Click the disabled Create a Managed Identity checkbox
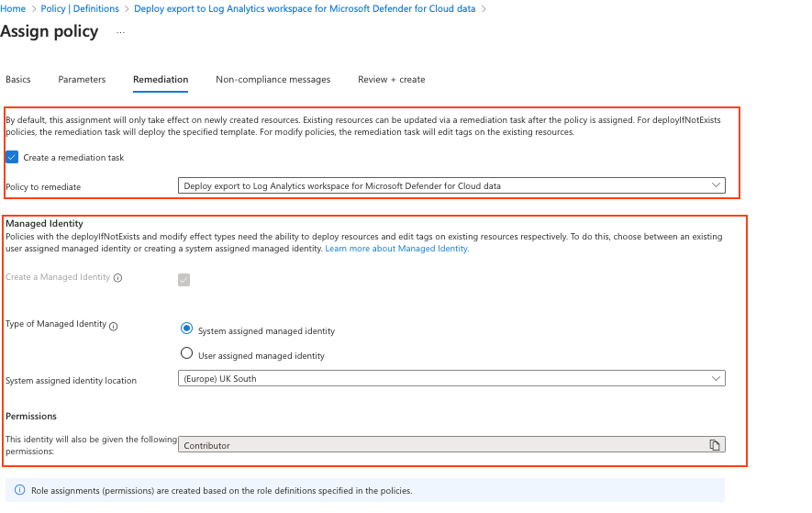The width and height of the screenshot is (812, 513). (184, 280)
